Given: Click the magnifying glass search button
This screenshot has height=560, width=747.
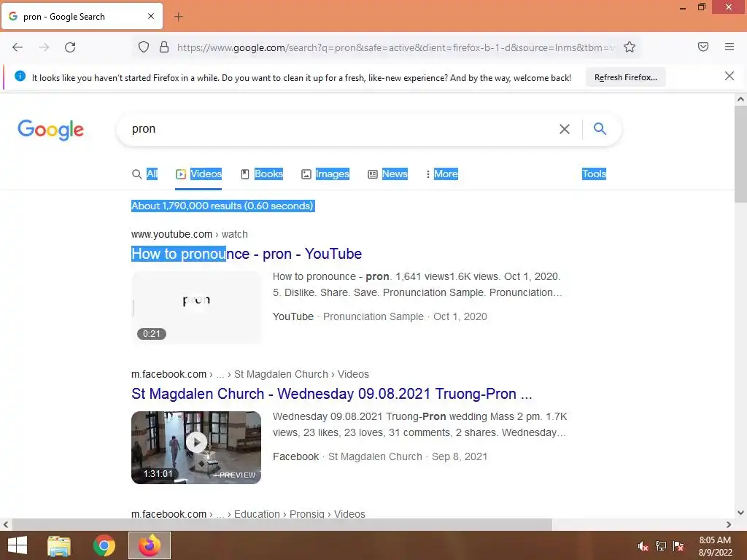Looking at the screenshot, I should 600,128.
